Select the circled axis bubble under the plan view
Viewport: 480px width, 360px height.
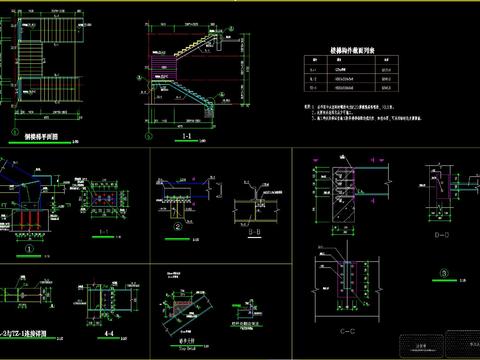pyautogui.click(x=15, y=132)
